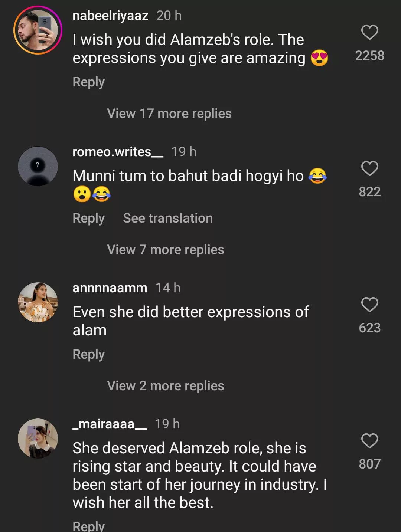Reply to nabeelriyaaz's comment

pyautogui.click(x=88, y=82)
